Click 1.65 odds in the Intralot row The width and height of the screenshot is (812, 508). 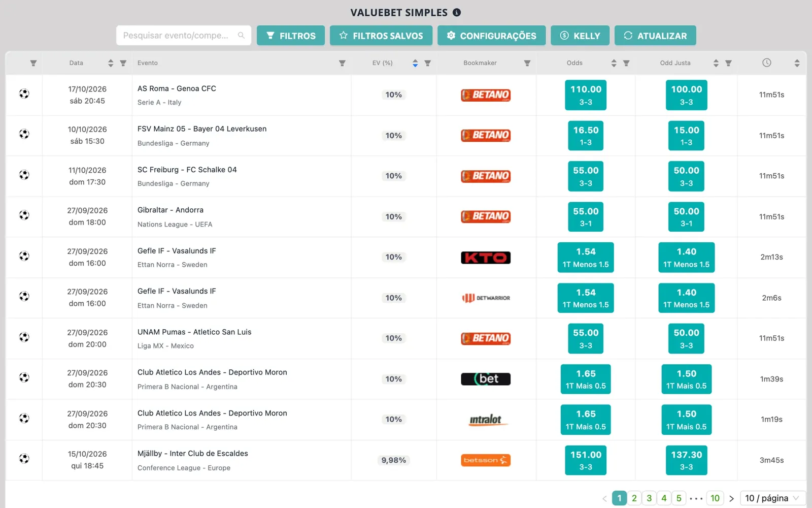click(586, 420)
